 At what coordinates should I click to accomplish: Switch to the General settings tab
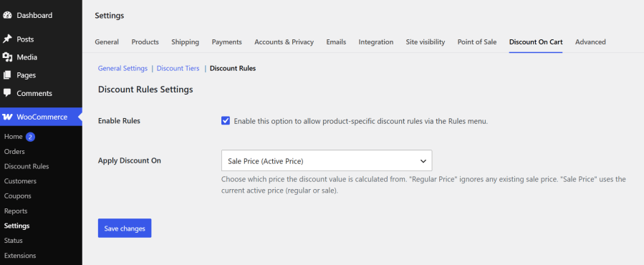(107, 42)
